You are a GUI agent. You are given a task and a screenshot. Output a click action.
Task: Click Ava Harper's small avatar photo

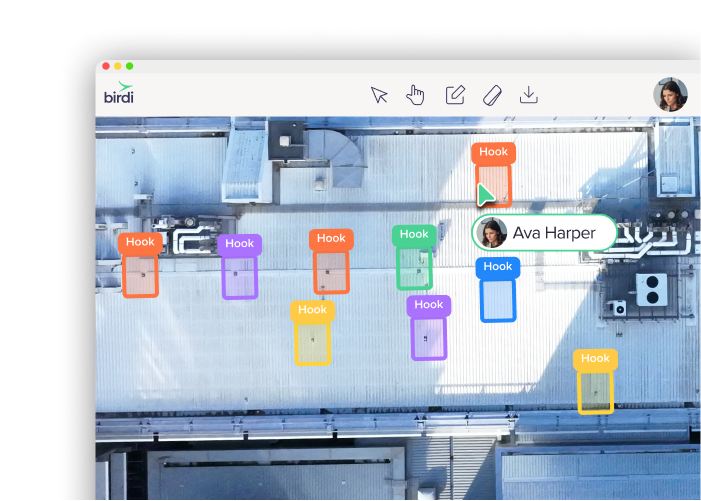click(492, 233)
